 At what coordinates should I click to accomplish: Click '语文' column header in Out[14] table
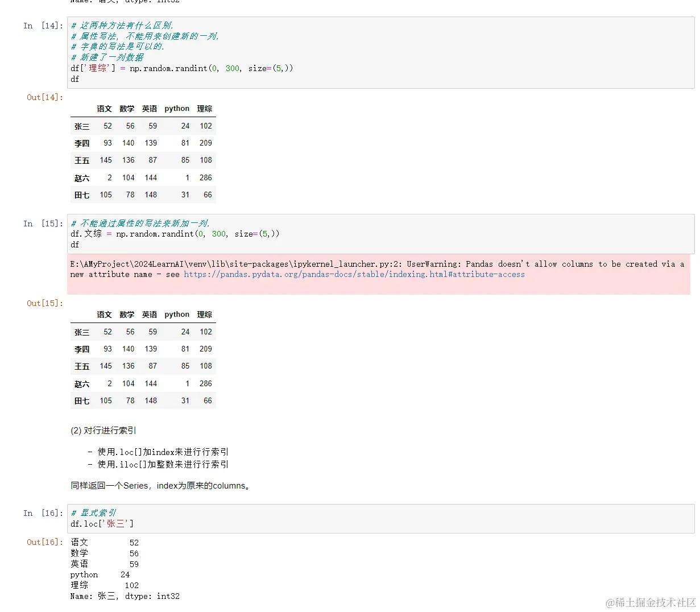pos(105,109)
